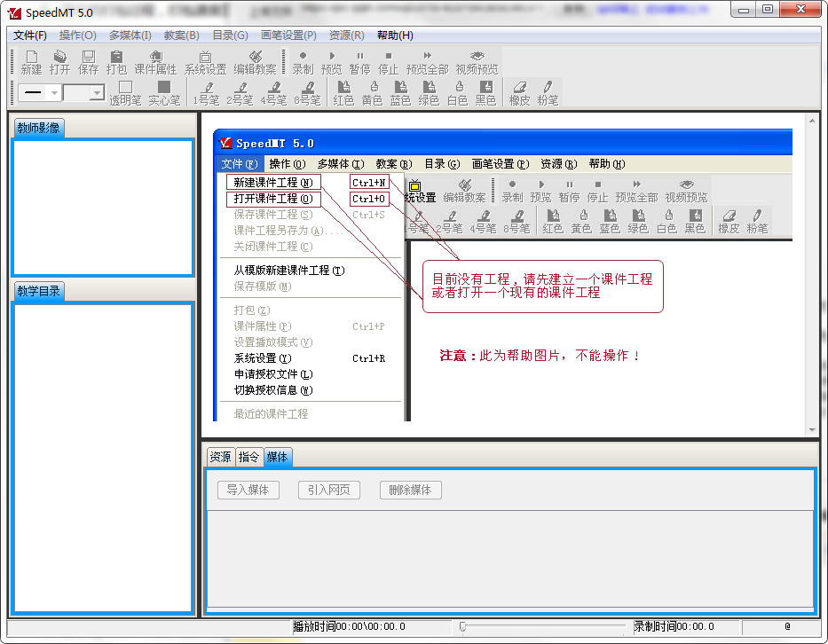Click inside the 教学目录 list area
Viewport: 828px width, 644px height.
(103, 457)
